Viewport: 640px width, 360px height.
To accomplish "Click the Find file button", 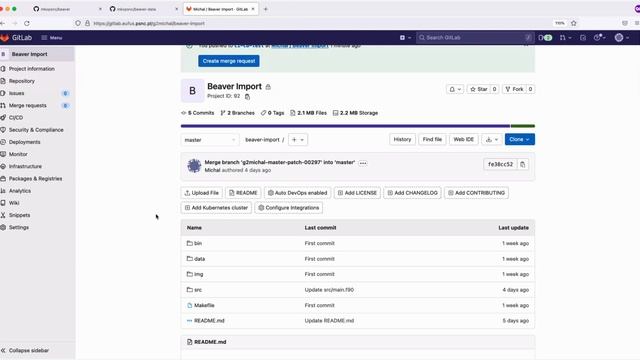I will click(432, 140).
